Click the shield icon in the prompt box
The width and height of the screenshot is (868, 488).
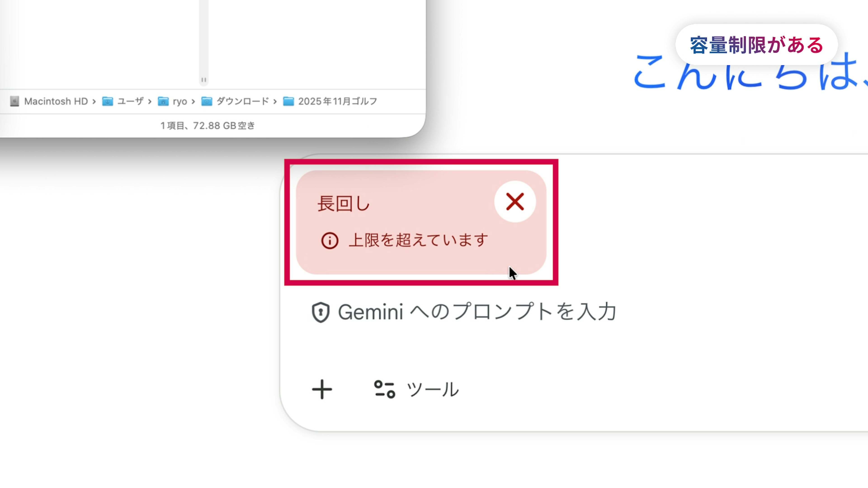point(321,312)
